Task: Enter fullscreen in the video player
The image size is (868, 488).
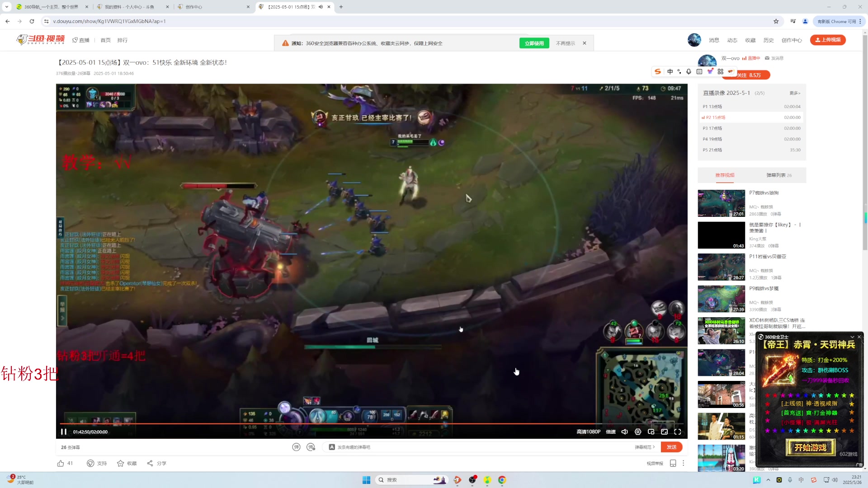Action: (678, 432)
